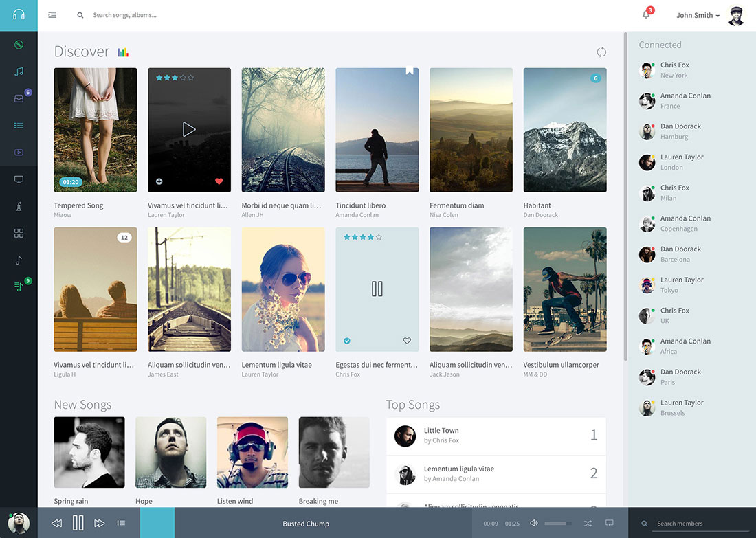The width and height of the screenshot is (756, 538).
Task: Pause the currently playing Busted Chump
Action: click(x=78, y=523)
